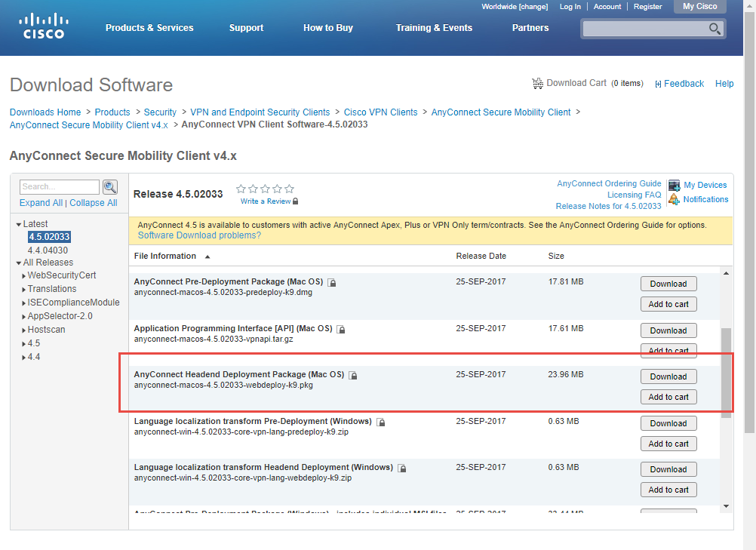Click the lock icon beside AnyConnect Headend Deployment Package

click(353, 375)
